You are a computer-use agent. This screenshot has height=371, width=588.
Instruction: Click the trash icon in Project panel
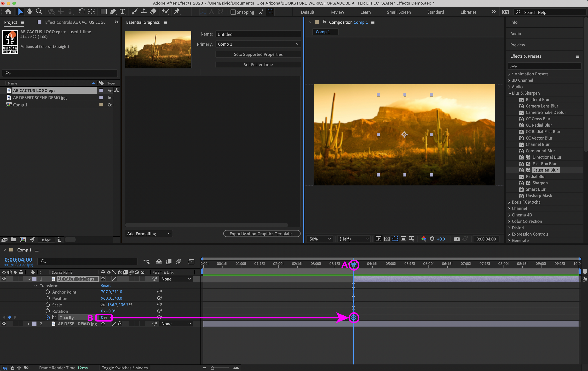59,239
